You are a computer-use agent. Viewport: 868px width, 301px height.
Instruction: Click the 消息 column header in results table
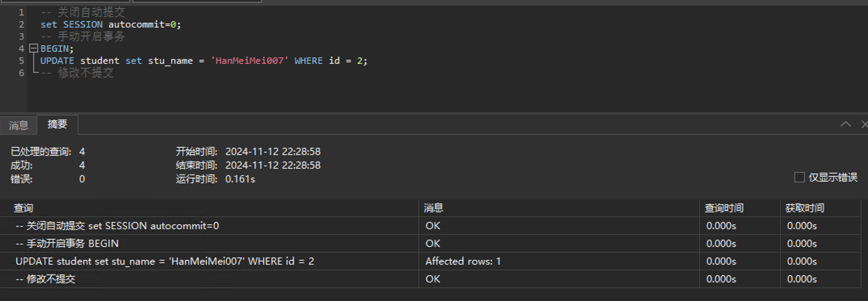click(x=434, y=208)
